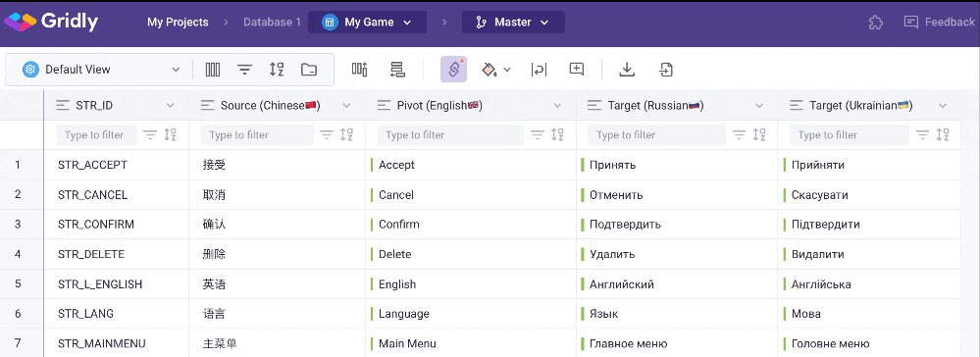Viewport: 980px width, 357px height.
Task: Open the view sort A-Z icon in toolbar
Action: click(x=277, y=70)
